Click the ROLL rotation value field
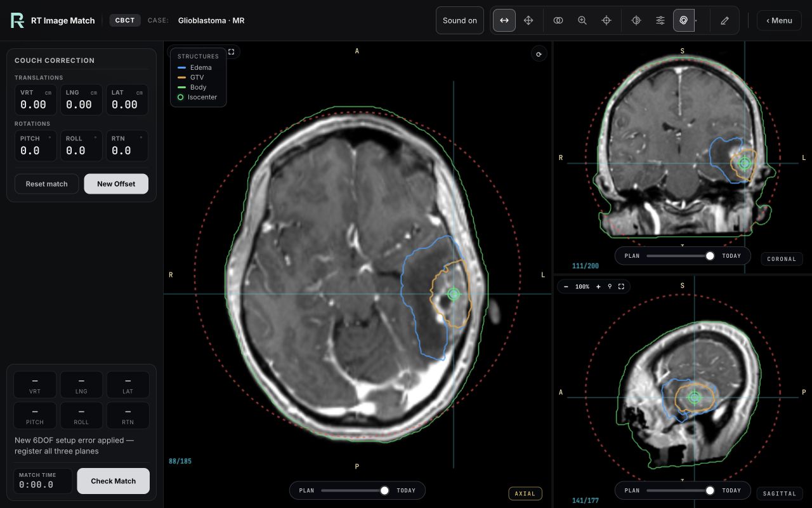812x508 pixels. click(81, 145)
